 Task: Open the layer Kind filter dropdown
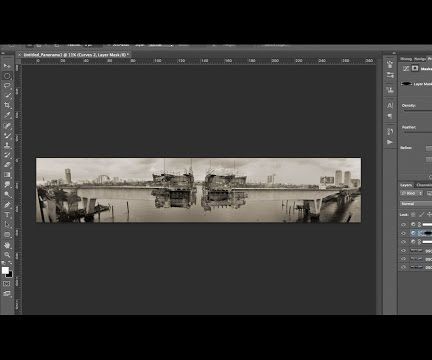coord(412,193)
